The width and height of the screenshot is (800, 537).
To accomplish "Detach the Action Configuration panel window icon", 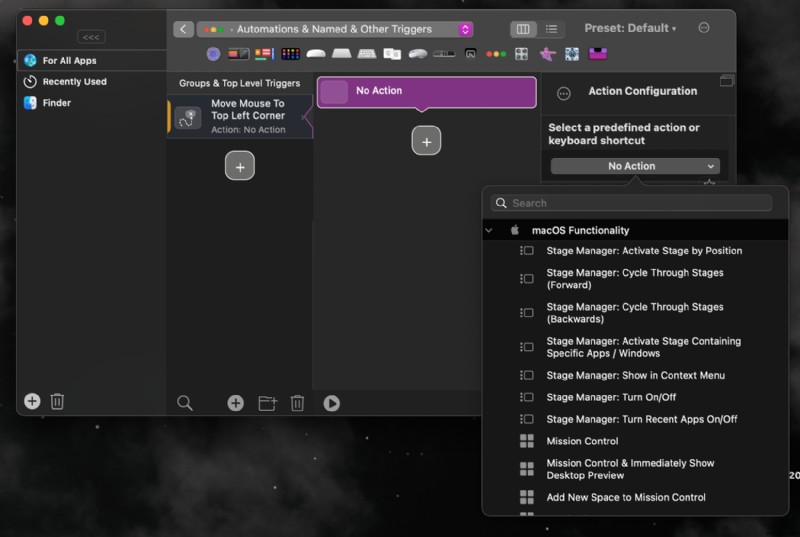I will click(x=727, y=81).
